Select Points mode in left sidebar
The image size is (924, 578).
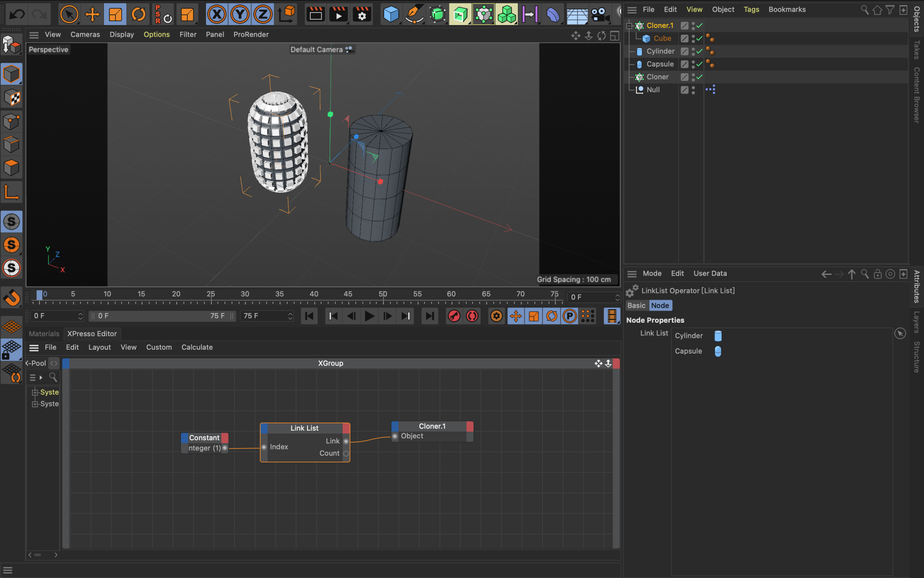tap(12, 121)
